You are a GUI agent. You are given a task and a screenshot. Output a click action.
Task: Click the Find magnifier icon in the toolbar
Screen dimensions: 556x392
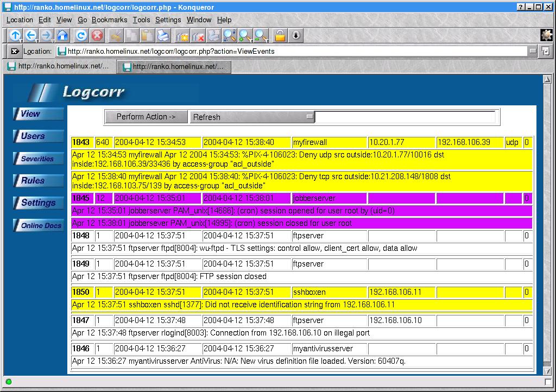coord(229,35)
